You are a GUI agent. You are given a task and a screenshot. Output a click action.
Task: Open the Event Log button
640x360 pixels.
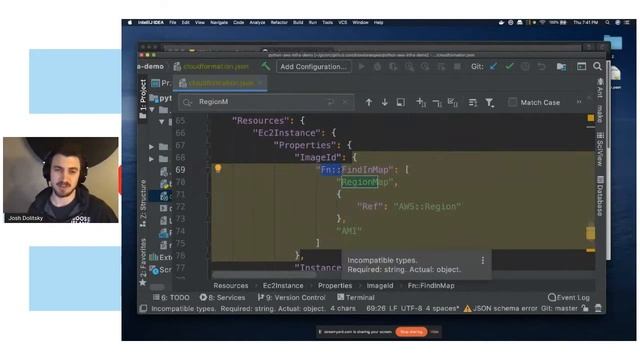(x=569, y=298)
